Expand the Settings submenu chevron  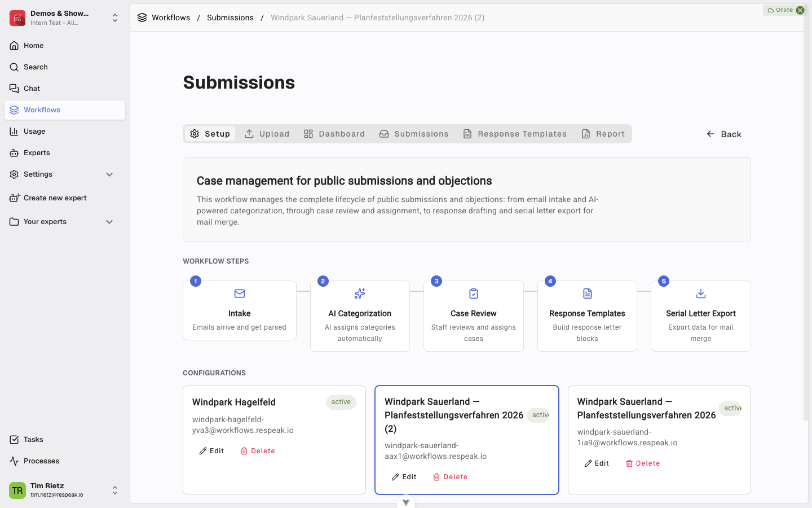[x=109, y=174]
